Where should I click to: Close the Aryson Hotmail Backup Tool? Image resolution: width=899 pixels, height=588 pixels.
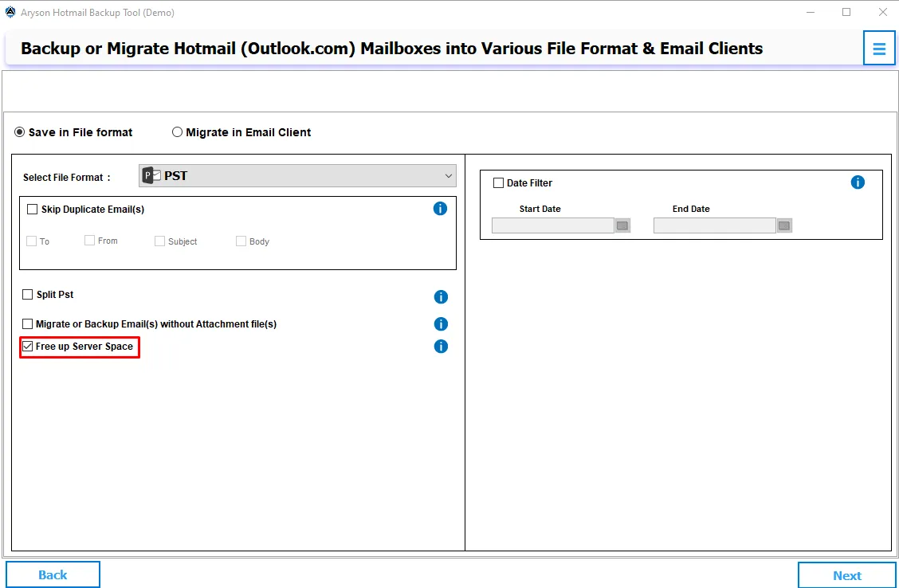[x=883, y=12]
